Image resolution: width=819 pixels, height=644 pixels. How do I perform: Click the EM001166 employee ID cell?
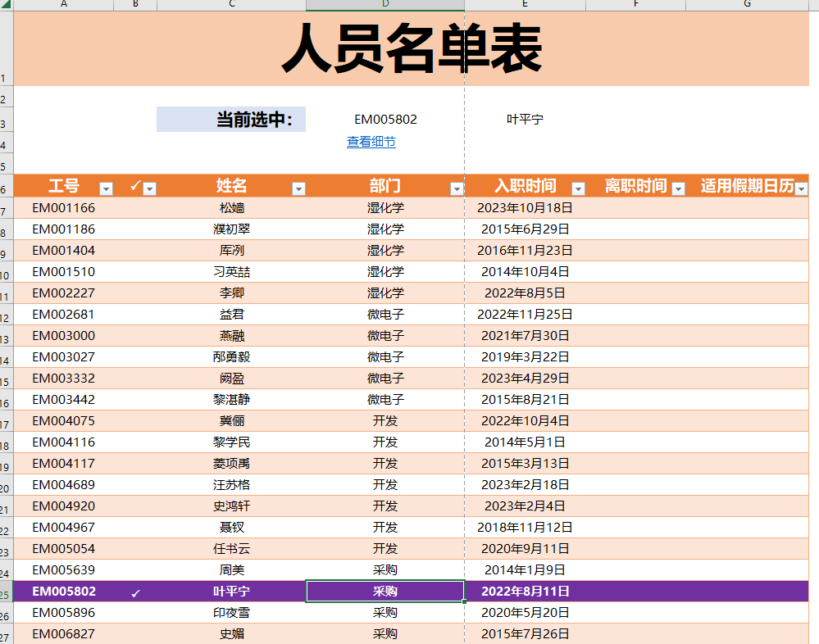click(62, 207)
